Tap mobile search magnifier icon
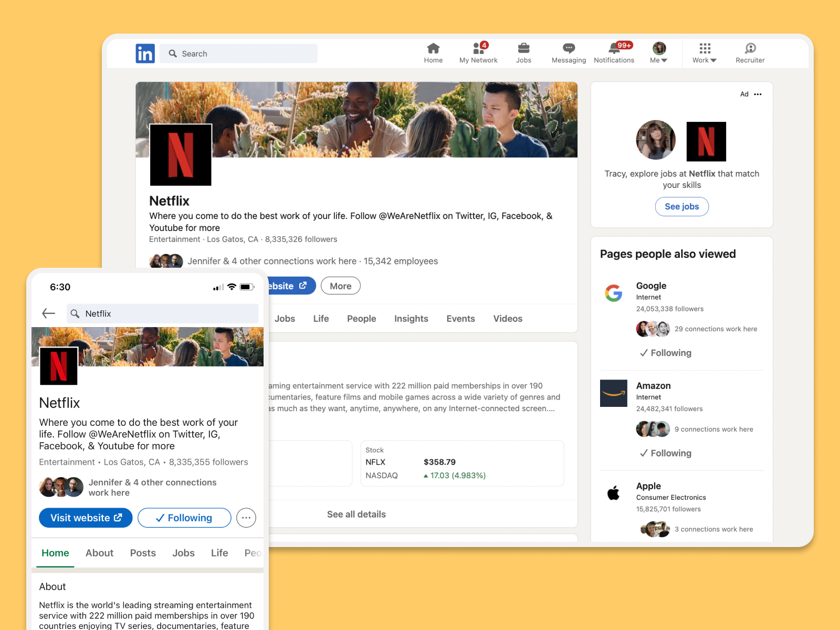Image resolution: width=840 pixels, height=630 pixels. 75,313
